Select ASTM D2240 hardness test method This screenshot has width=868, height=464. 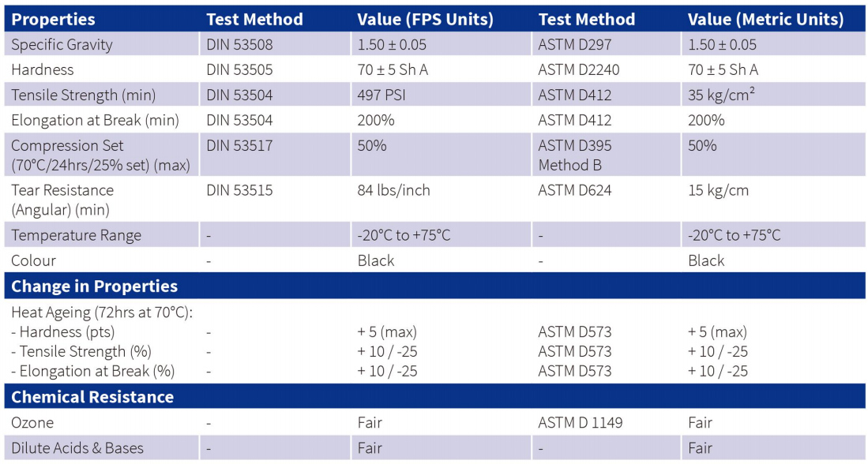tap(578, 69)
